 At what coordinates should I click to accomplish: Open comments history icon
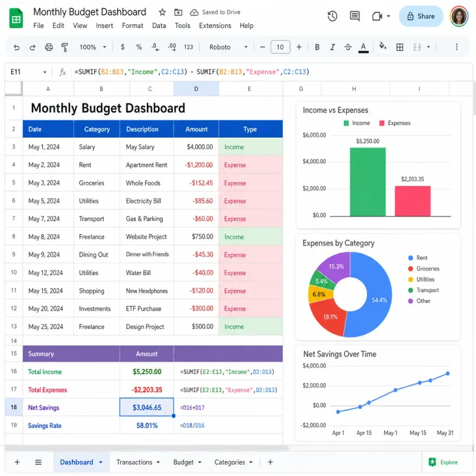pyautogui.click(x=355, y=16)
